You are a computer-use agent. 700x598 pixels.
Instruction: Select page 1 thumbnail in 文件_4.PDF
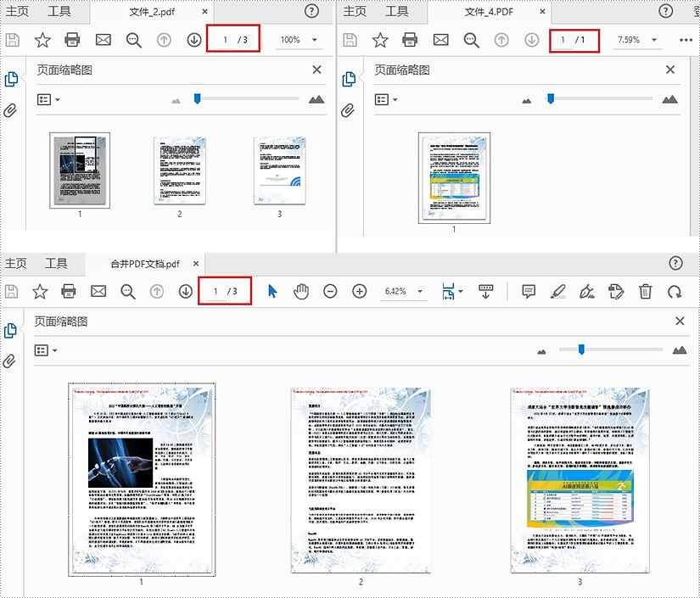[x=455, y=178]
